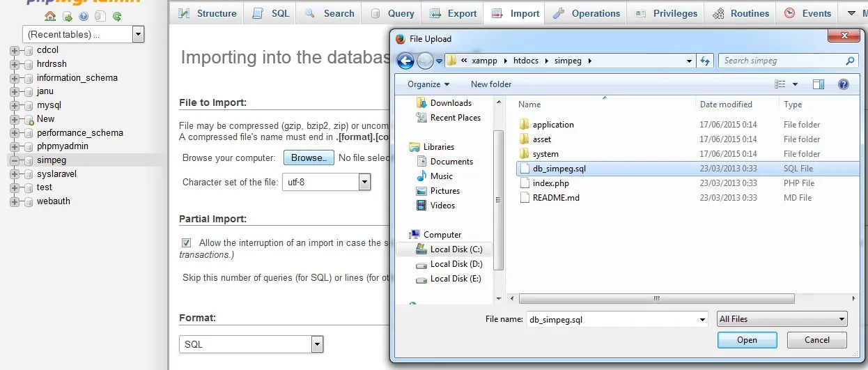Select Downloads in the navigation pane
The width and height of the screenshot is (868, 370).
coord(451,103)
